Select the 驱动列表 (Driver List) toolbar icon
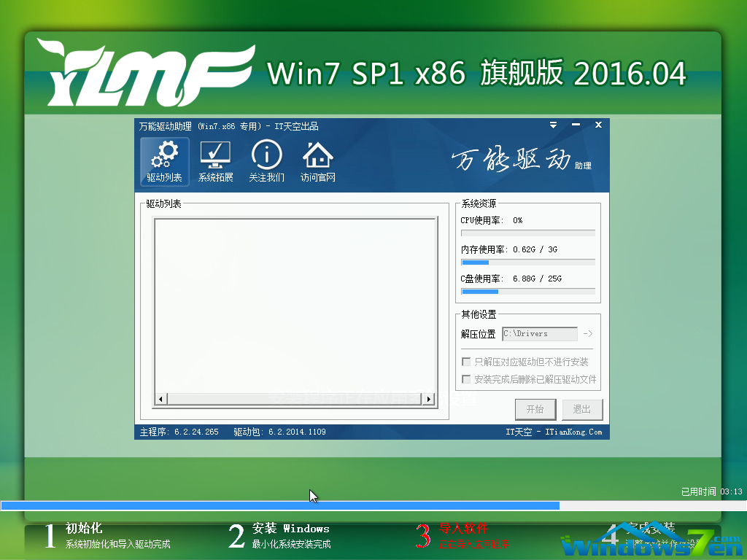 [164, 161]
